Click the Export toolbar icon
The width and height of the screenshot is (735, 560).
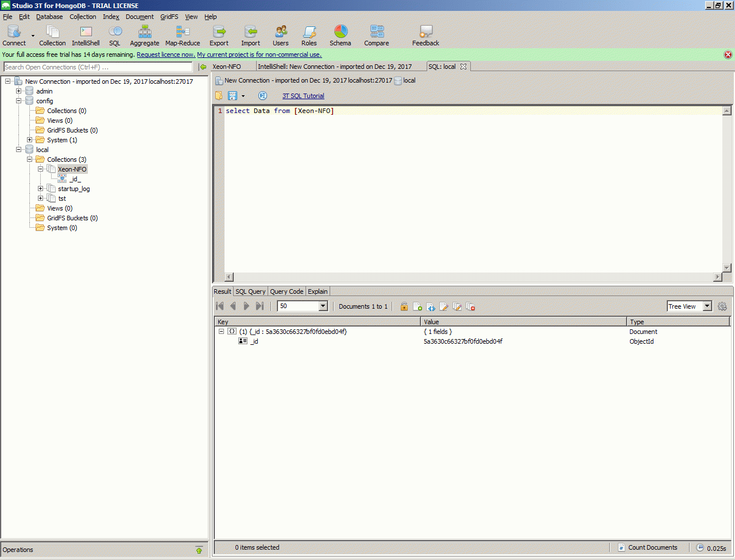[x=219, y=35]
